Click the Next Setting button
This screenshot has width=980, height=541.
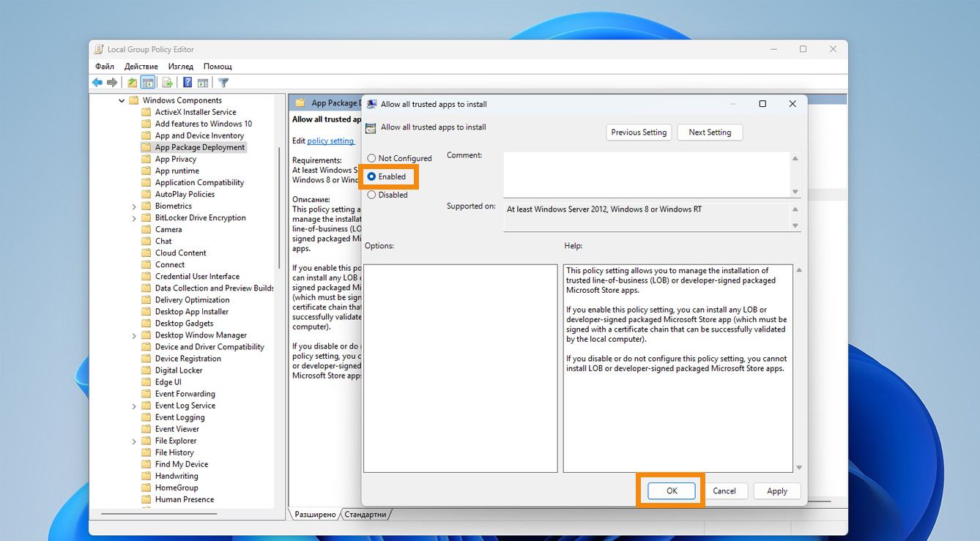coord(710,133)
